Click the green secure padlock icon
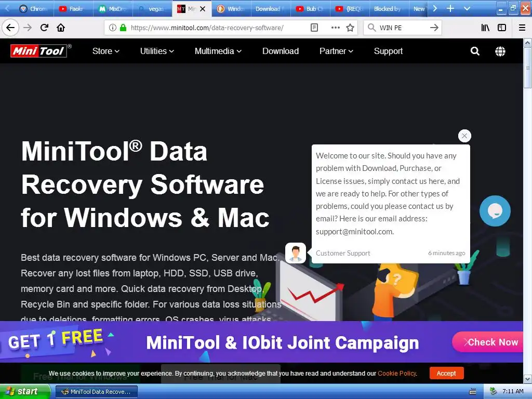The height and width of the screenshot is (399, 532). [123, 28]
